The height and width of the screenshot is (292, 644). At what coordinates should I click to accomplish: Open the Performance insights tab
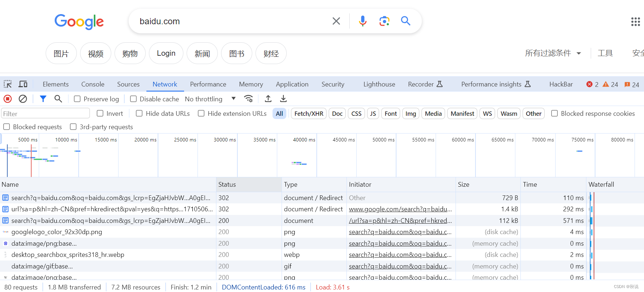click(x=496, y=84)
